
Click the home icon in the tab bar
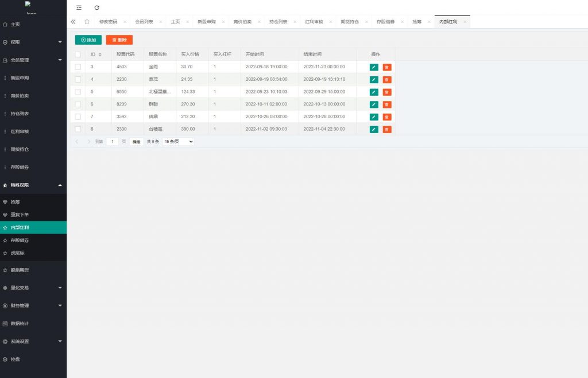[87, 22]
